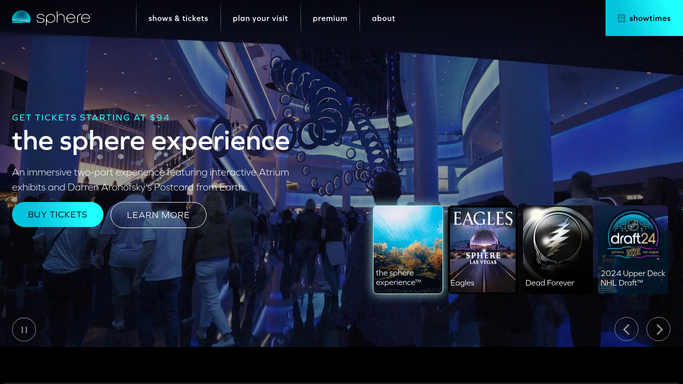Select the sphere experience thumbnail card
Viewport: 683px width, 384px height.
click(408, 249)
